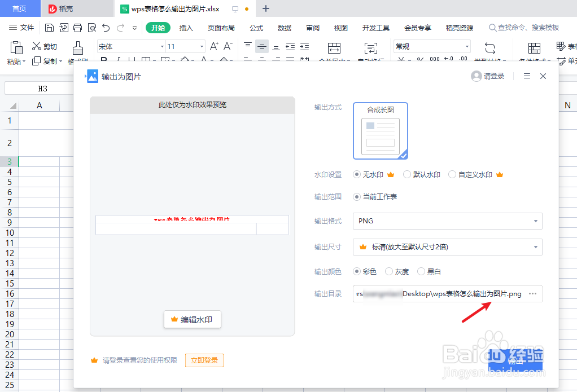
Task: Switch to the 插入 ribbon tab
Action: (186, 27)
